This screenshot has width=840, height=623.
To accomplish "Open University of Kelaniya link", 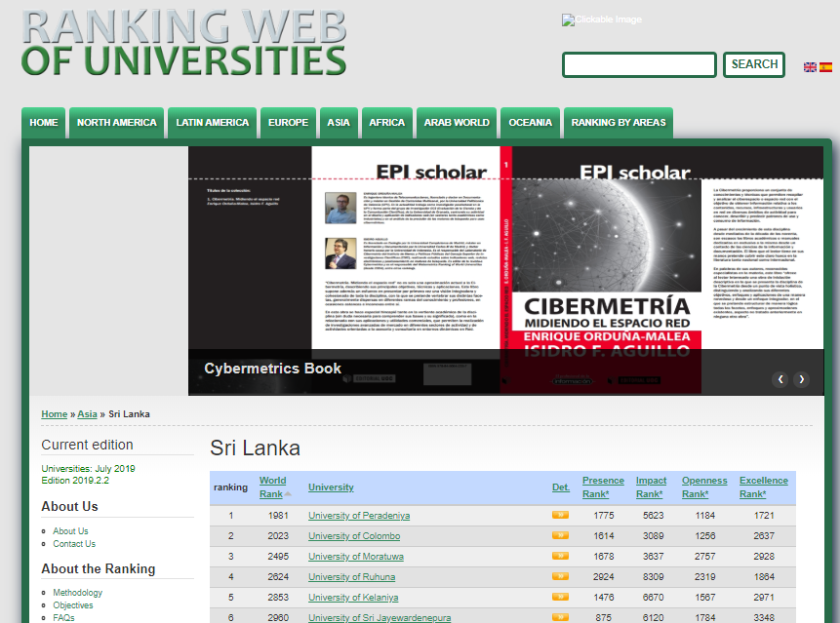I will [353, 598].
